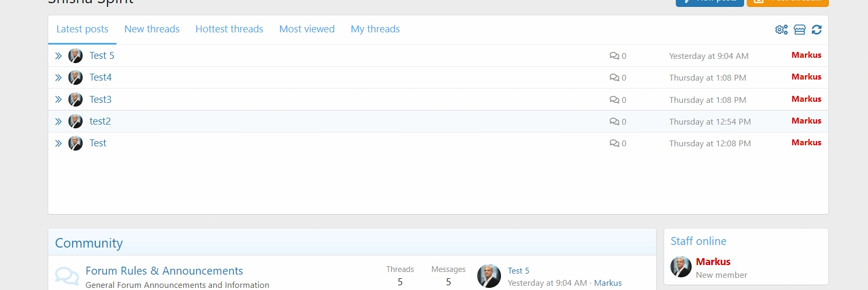Expand the test2 row double chevron
868x290 pixels.
coord(58,121)
